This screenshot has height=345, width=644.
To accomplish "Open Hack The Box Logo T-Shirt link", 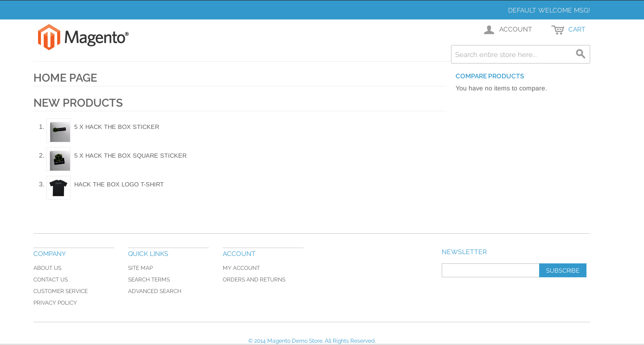I will point(119,185).
